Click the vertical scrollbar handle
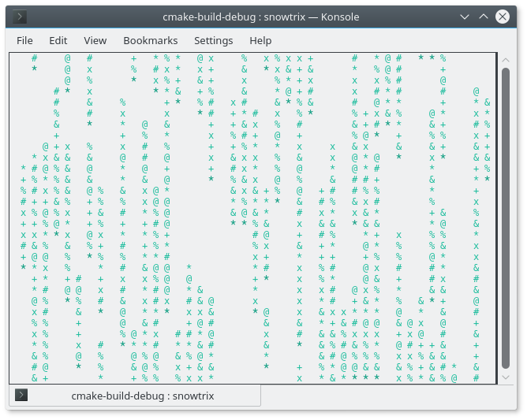The width and height of the screenshot is (527, 420). [506, 218]
